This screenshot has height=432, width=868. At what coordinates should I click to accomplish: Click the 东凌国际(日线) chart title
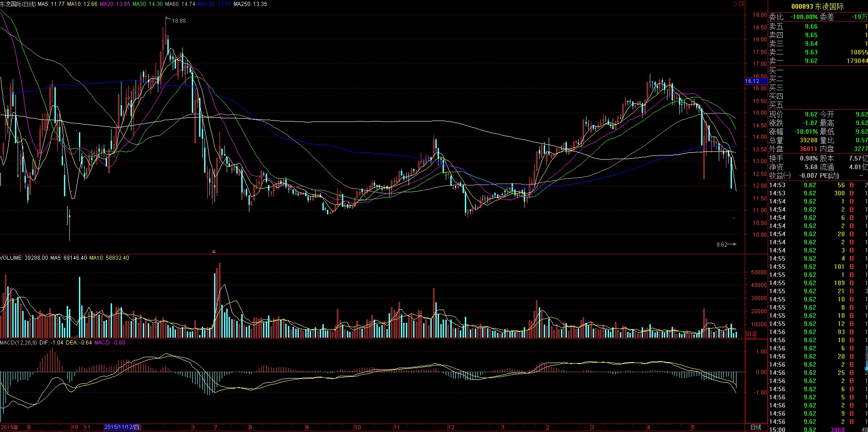click(x=18, y=4)
